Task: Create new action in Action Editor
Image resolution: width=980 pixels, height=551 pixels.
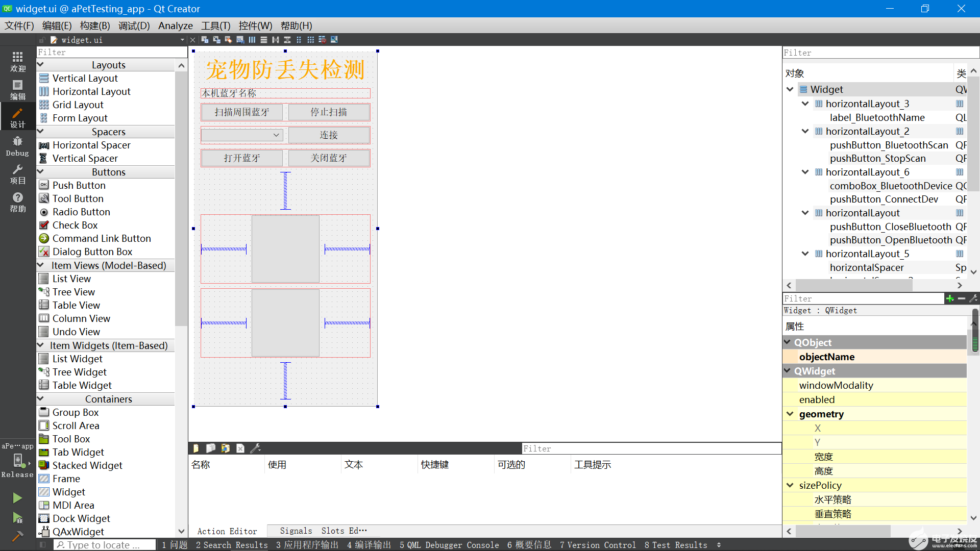Action: coord(196,448)
